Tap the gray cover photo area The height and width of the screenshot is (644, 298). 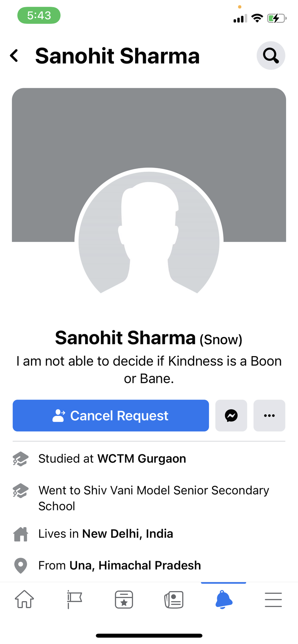pyautogui.click(x=149, y=129)
